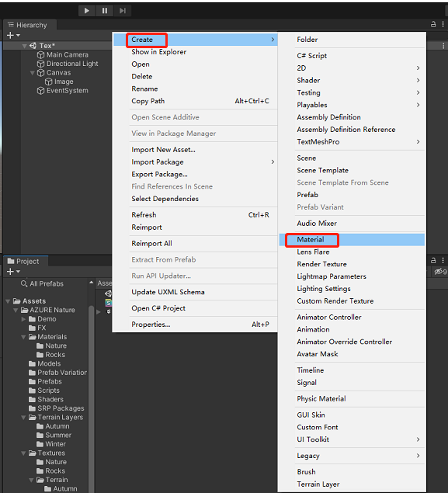Toggle the Project panel lock icon
The width and height of the screenshot is (448, 493).
click(x=433, y=260)
